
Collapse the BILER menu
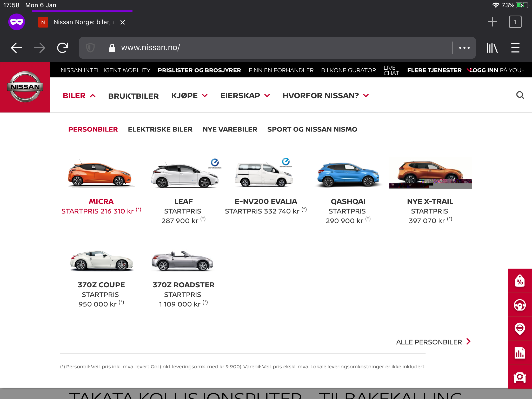[79, 96]
